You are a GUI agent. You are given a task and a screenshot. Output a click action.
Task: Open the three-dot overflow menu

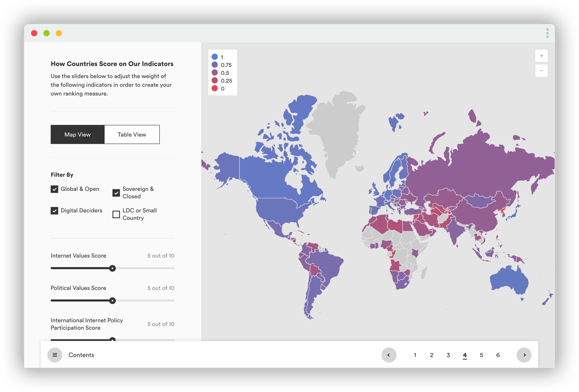tap(547, 33)
